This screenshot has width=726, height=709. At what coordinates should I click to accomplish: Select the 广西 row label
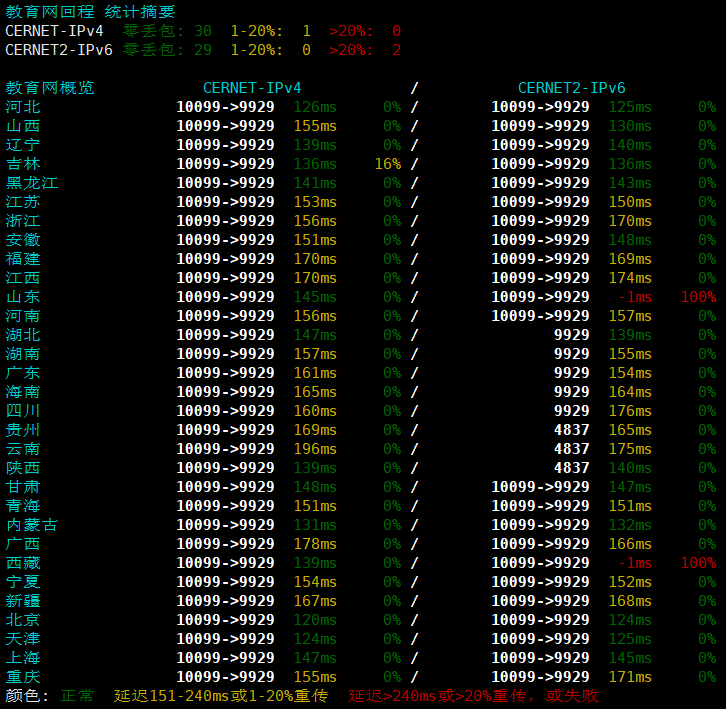[x=23, y=544]
